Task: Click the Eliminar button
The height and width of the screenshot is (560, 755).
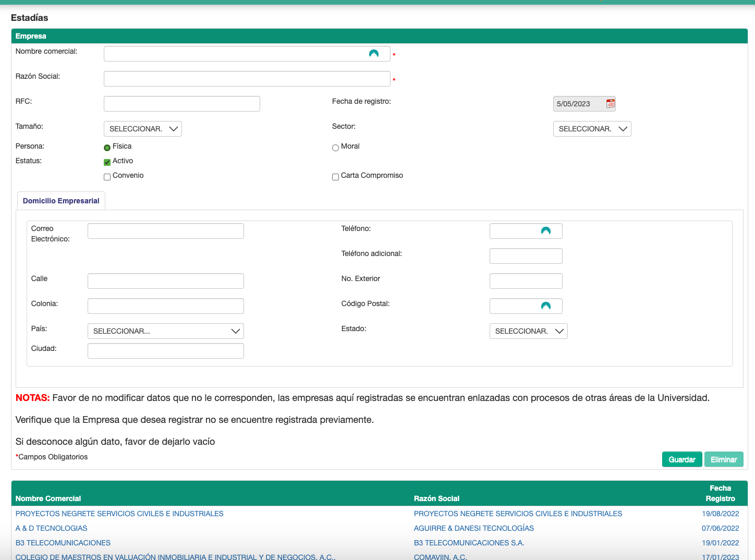Action: tap(723, 459)
